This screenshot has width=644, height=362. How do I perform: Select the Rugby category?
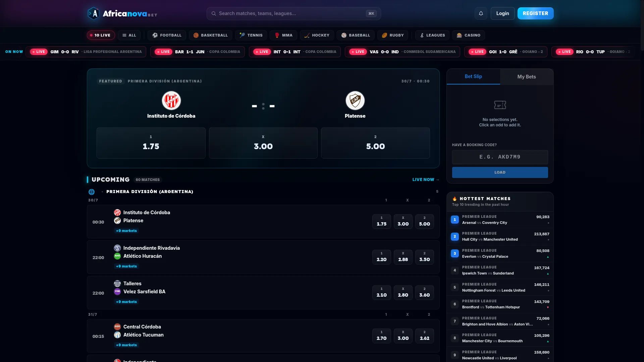point(392,35)
